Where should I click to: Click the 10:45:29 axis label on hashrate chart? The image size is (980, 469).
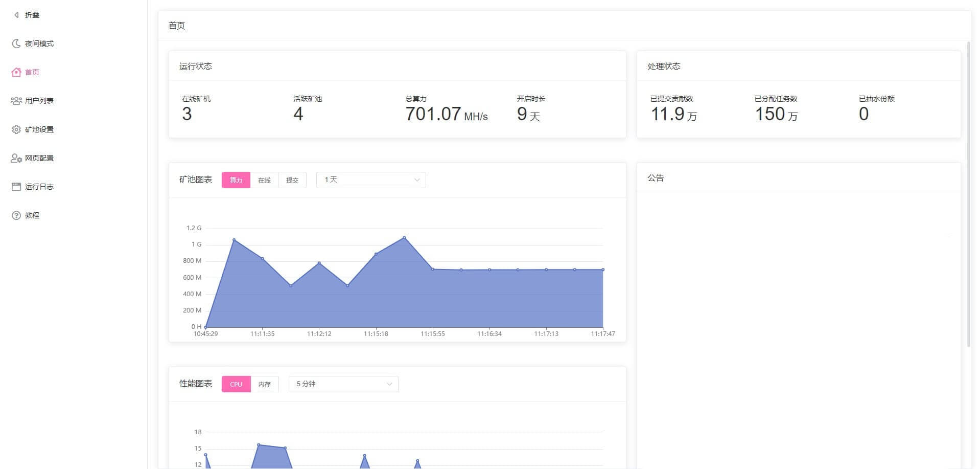pos(205,334)
